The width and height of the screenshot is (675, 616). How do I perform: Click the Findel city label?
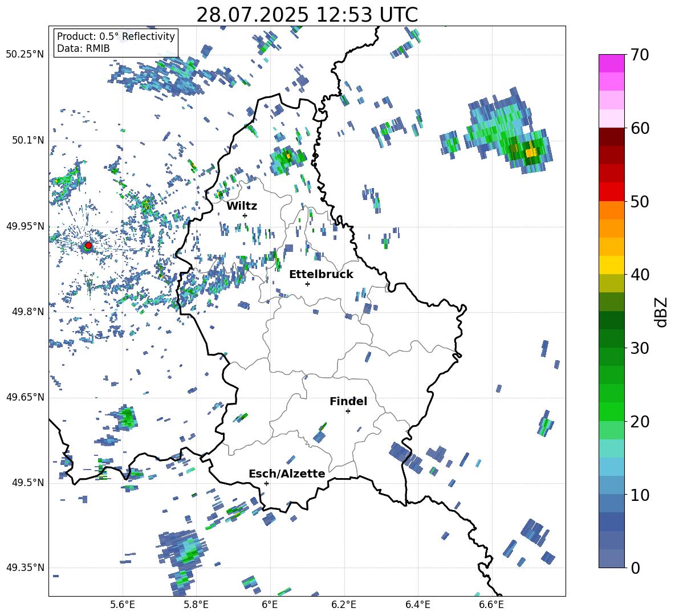tap(348, 401)
